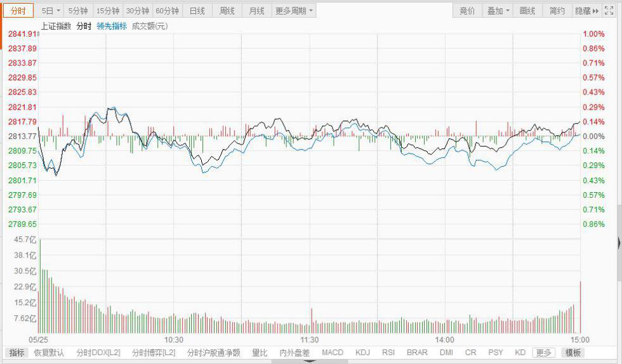This screenshot has width=622, height=364.
Task: Switch to 30分钟 period
Action: (x=138, y=11)
